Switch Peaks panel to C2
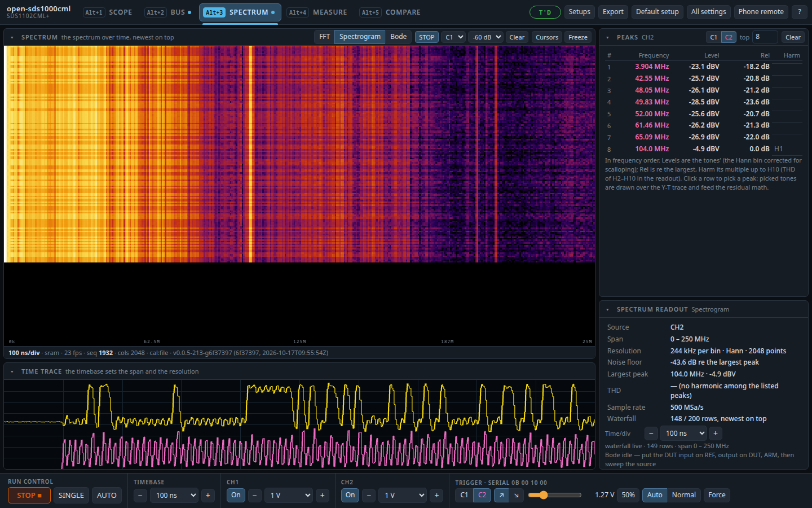The image size is (812, 508). 729,37
